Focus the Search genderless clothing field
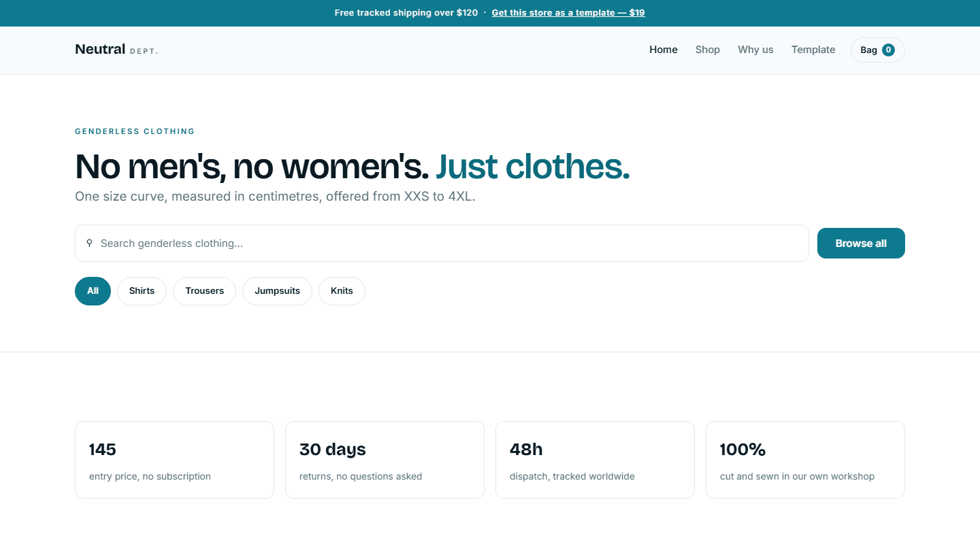 pyautogui.click(x=442, y=244)
